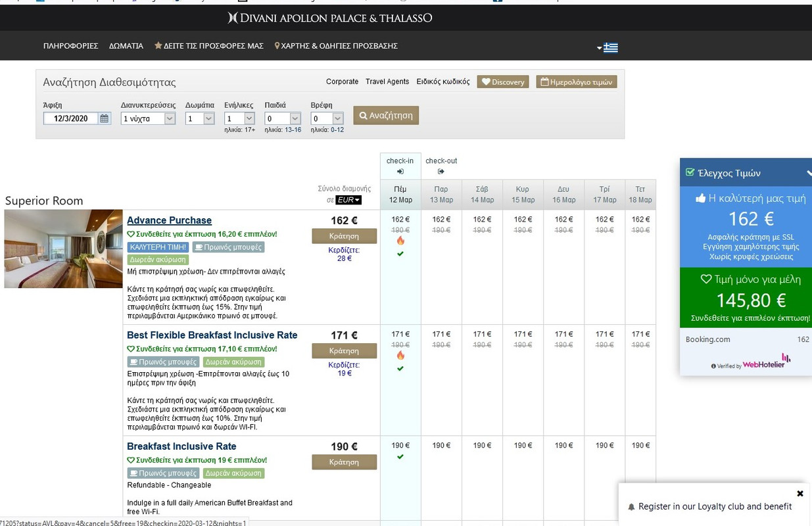Click the check-in arrow icon
This screenshot has height=526, width=812.
[400, 172]
